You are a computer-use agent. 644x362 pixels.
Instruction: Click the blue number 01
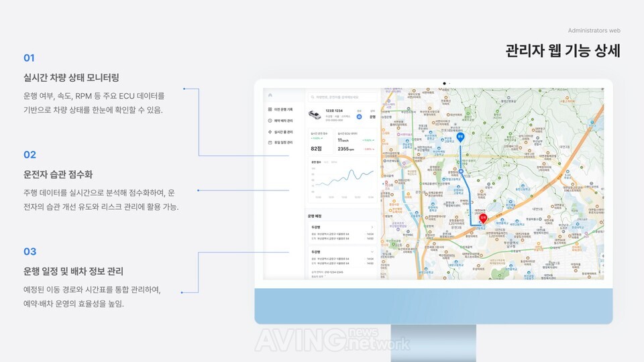pyautogui.click(x=29, y=58)
